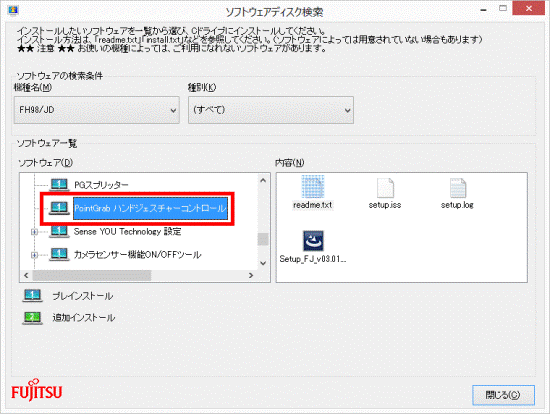Click the ソフトウェア(D) label
This screenshot has height=414, width=550.
click(46, 163)
